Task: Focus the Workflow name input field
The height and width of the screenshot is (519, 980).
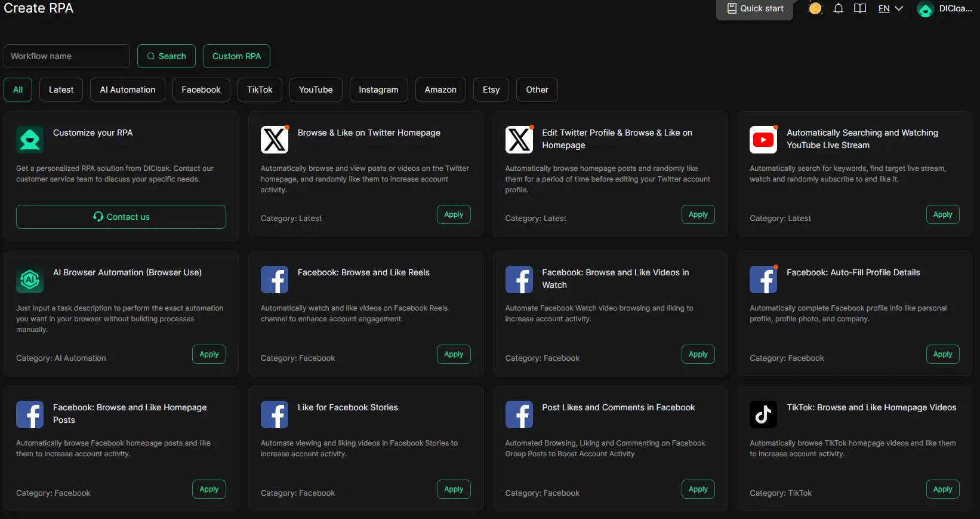Action: tap(67, 56)
